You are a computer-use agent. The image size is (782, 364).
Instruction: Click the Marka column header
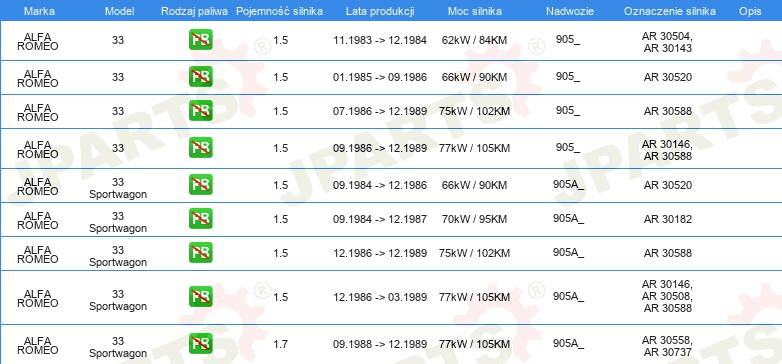tap(39, 11)
